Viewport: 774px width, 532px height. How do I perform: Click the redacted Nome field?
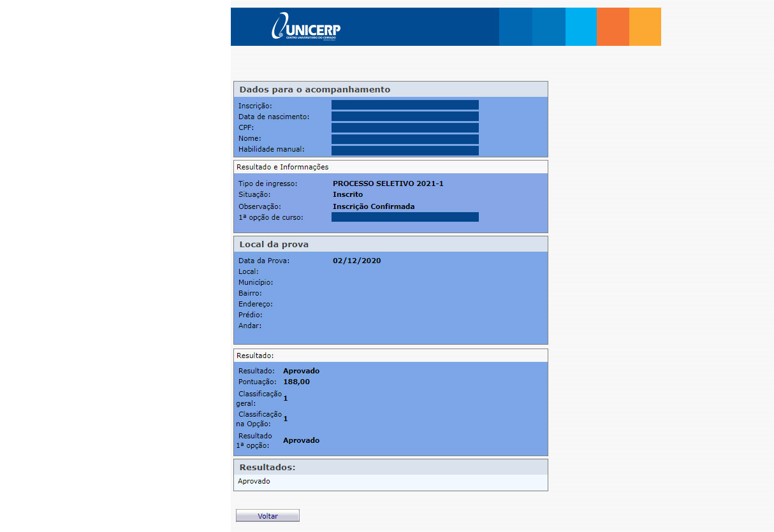[405, 139]
